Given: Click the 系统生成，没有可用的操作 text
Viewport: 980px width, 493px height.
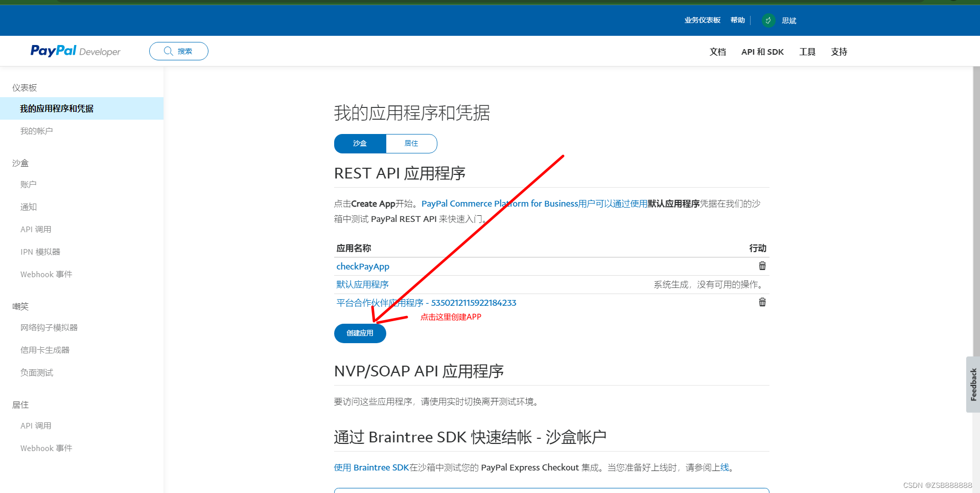Looking at the screenshot, I should (x=710, y=284).
